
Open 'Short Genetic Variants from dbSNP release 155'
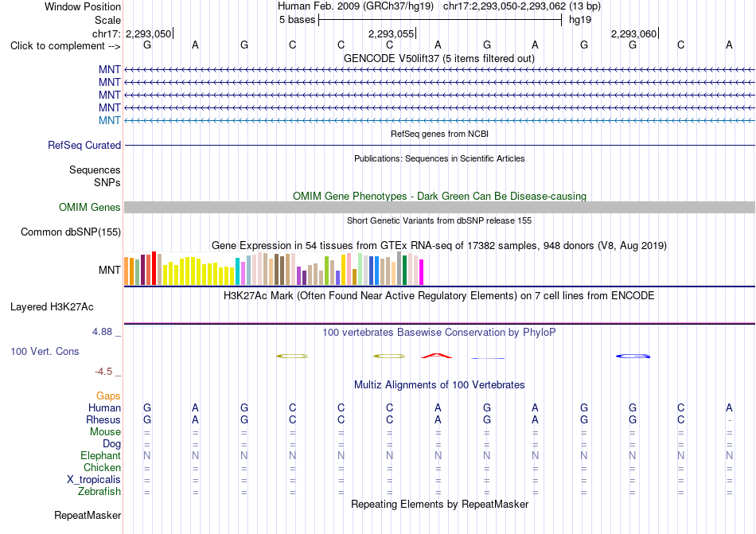pyautogui.click(x=439, y=220)
